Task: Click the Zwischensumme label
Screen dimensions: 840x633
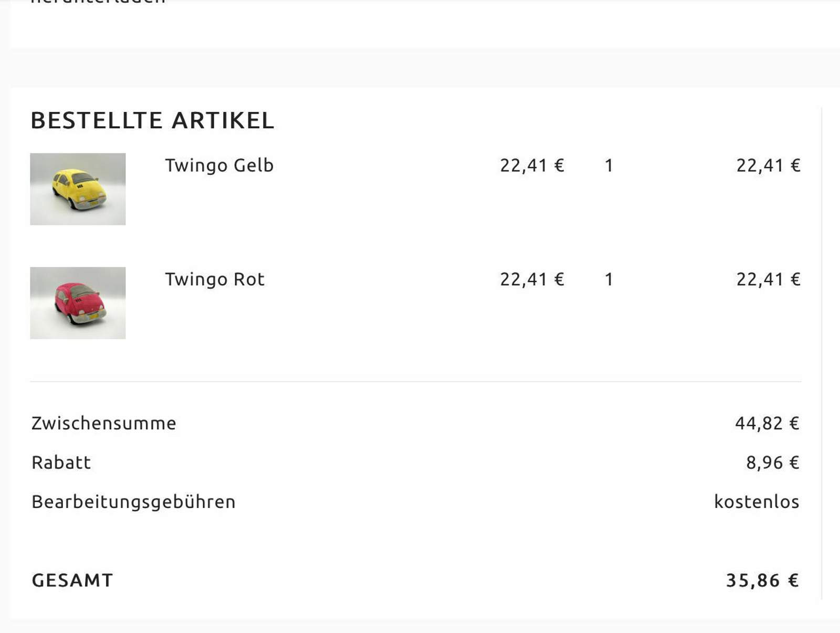Action: click(x=104, y=423)
